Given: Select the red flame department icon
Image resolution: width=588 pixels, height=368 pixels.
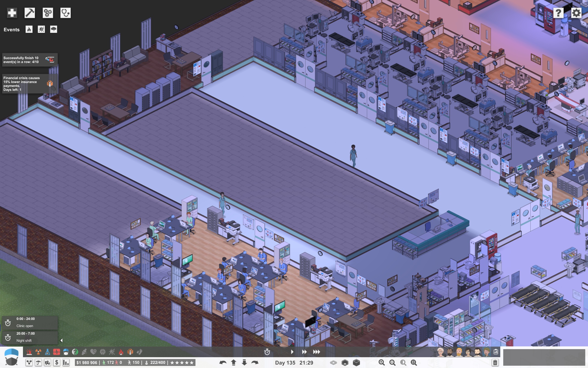Looking at the screenshot, I should (x=121, y=352).
